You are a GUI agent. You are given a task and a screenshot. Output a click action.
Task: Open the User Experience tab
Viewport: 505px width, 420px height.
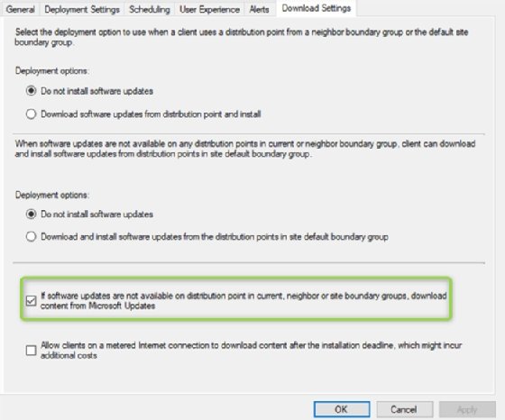209,9
